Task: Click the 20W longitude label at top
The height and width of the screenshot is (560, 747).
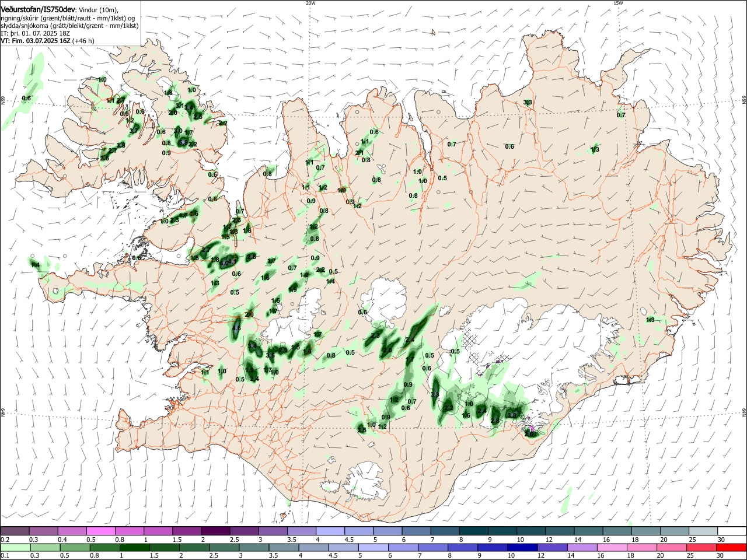Action: (x=310, y=3)
